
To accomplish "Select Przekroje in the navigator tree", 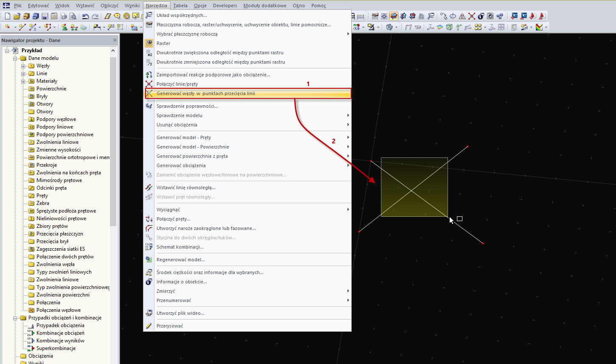I will [47, 165].
